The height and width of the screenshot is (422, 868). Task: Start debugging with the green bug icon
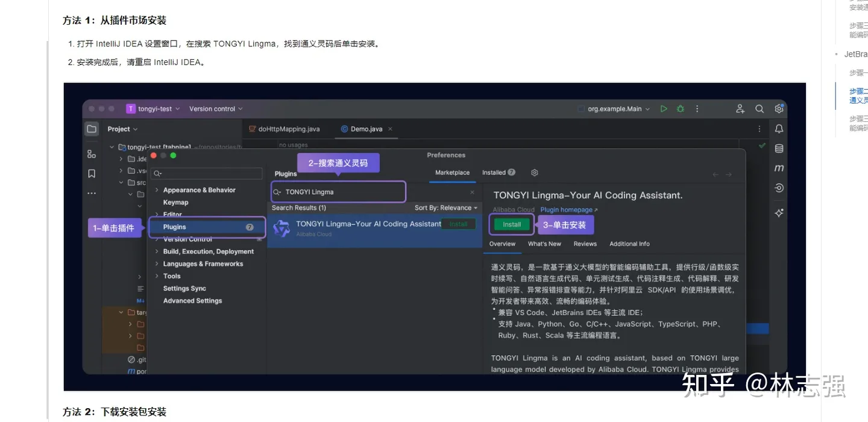click(681, 109)
